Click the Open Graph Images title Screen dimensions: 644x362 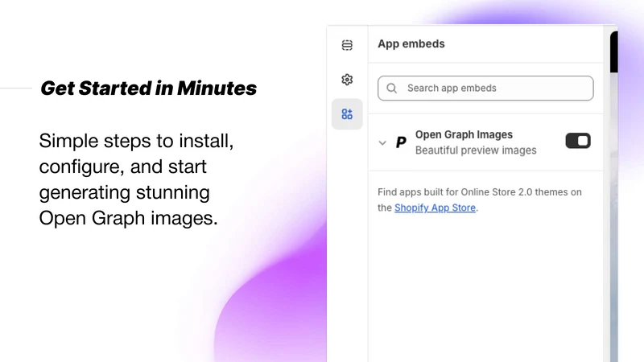click(464, 134)
